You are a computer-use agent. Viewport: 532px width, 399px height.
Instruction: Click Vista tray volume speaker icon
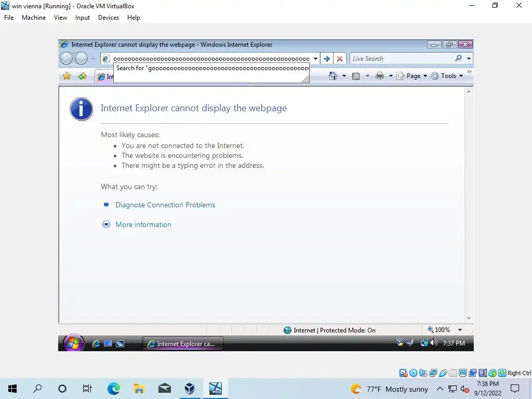tap(434, 343)
